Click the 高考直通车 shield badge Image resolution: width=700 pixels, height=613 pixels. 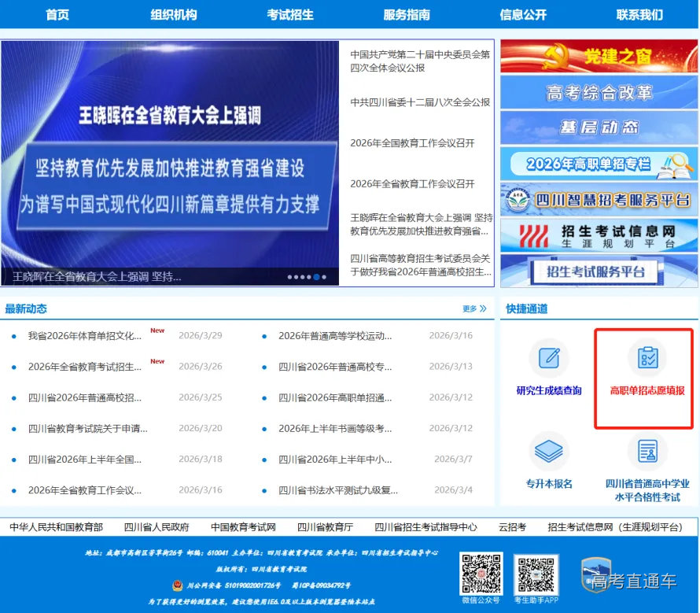point(595,575)
